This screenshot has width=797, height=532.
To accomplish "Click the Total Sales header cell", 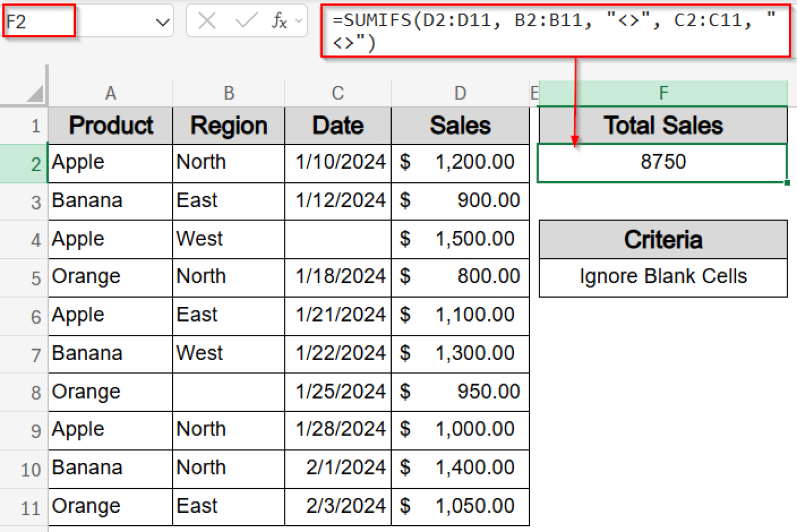I will (x=663, y=125).
